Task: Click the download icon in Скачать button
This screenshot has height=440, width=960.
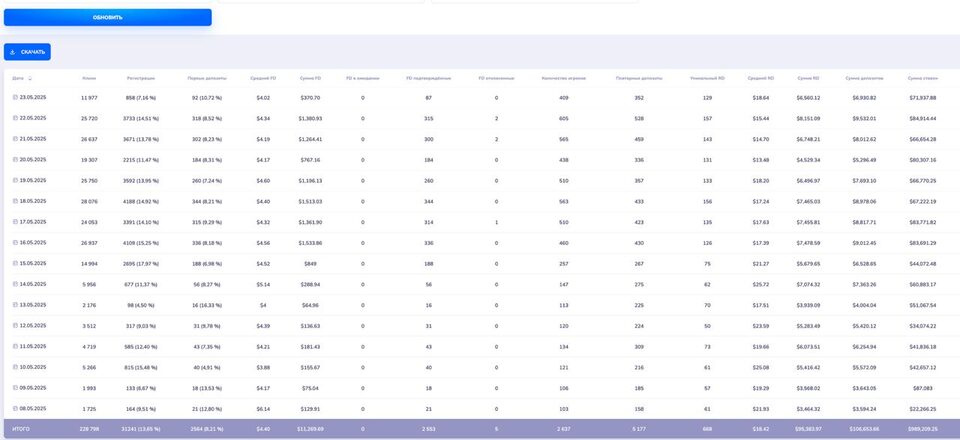Action: click(x=12, y=52)
